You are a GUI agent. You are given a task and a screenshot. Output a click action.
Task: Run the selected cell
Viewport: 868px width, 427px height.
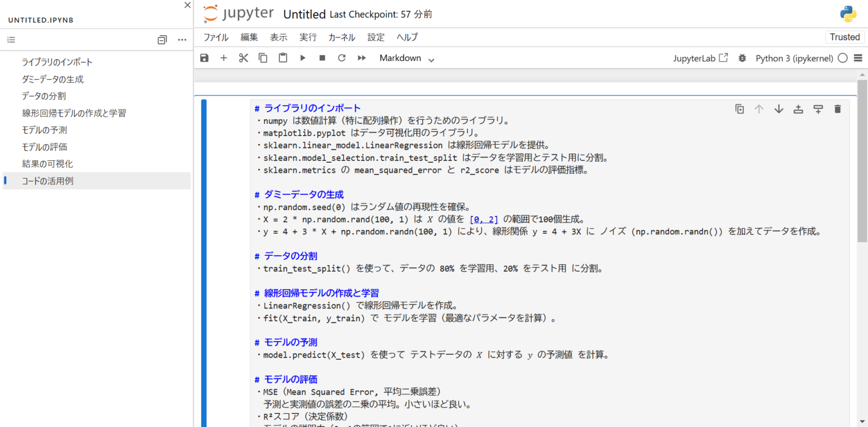tap(303, 58)
